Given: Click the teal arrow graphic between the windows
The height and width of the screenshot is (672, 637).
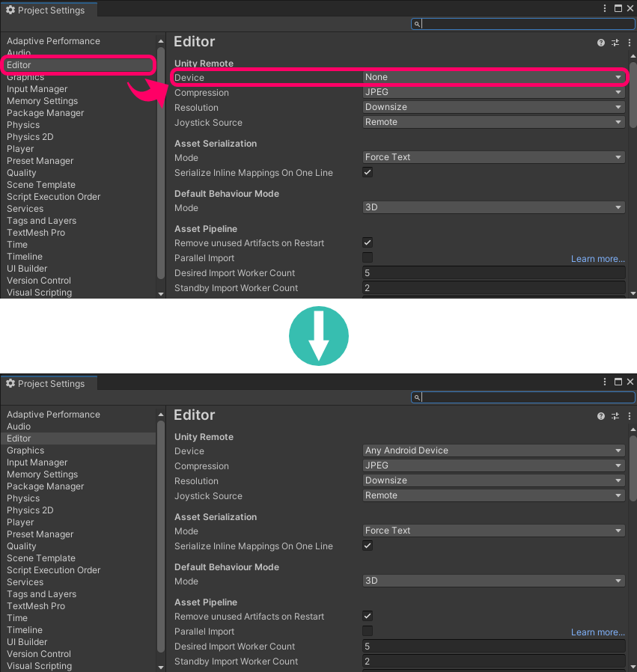Looking at the screenshot, I should [x=318, y=336].
